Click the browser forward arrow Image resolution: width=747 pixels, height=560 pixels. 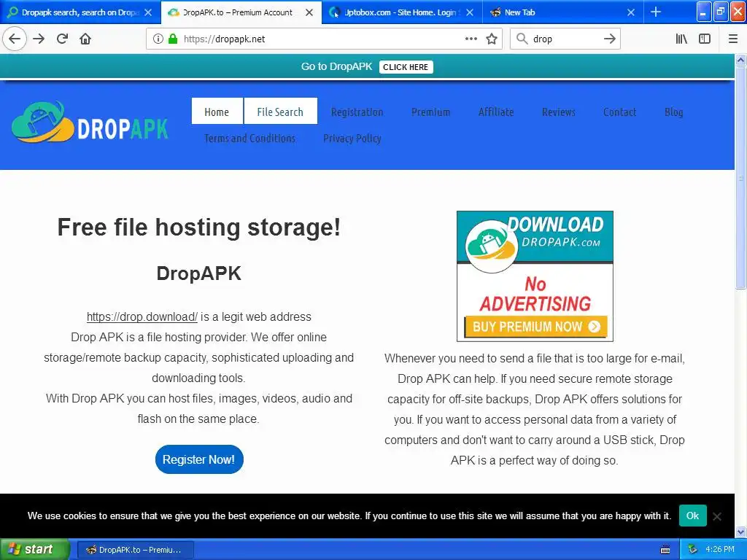(x=39, y=39)
